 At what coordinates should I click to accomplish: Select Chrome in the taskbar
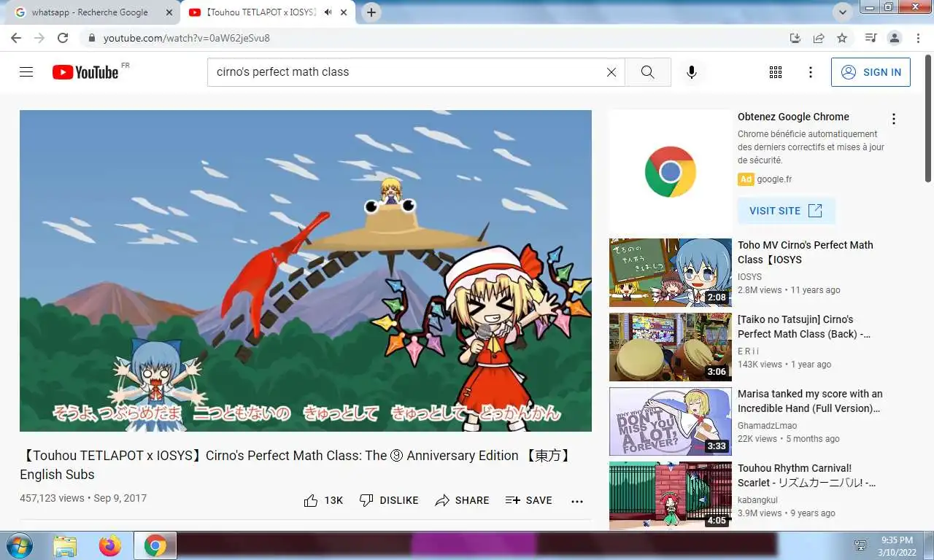coord(155,546)
